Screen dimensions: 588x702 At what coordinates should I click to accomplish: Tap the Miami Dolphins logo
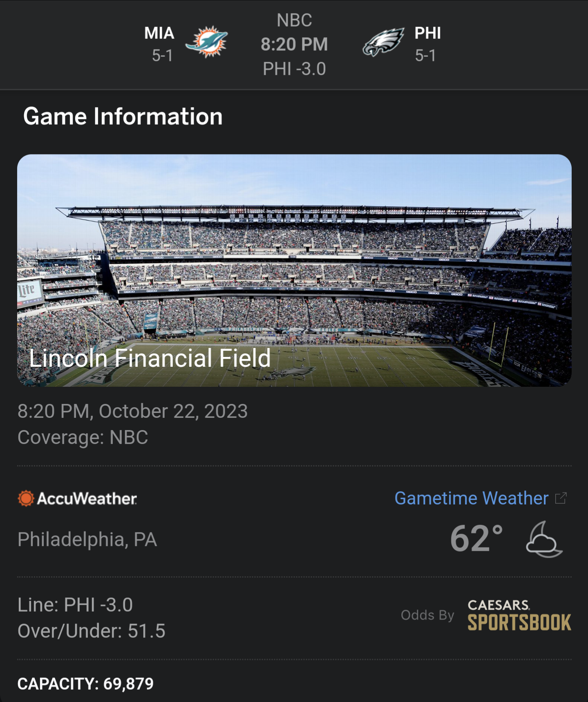click(x=207, y=42)
